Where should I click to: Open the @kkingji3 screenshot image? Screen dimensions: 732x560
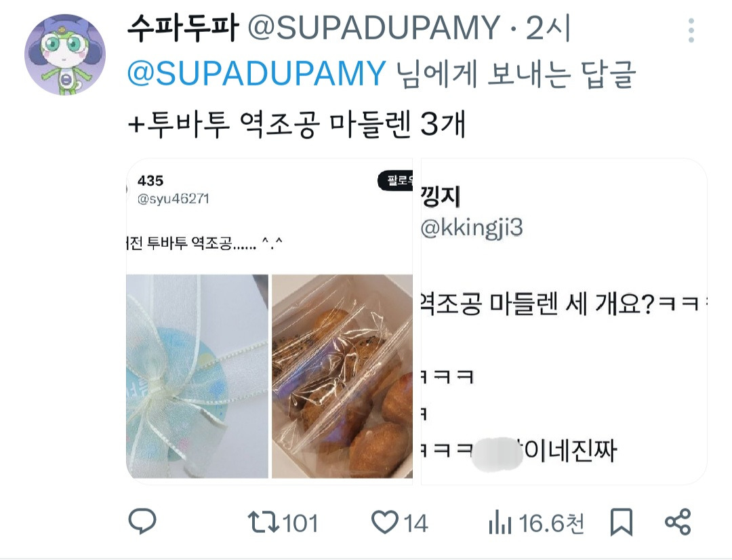tap(564, 322)
